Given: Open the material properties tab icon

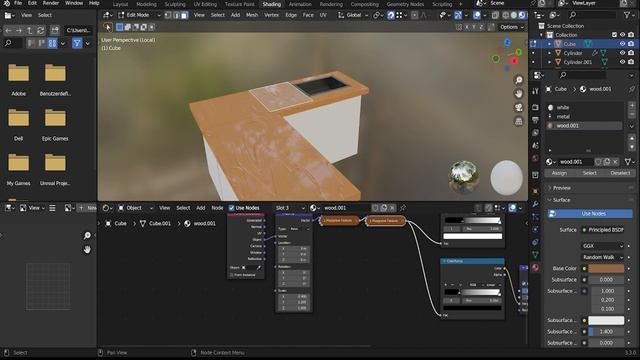Looking at the screenshot, I should click(535, 267).
